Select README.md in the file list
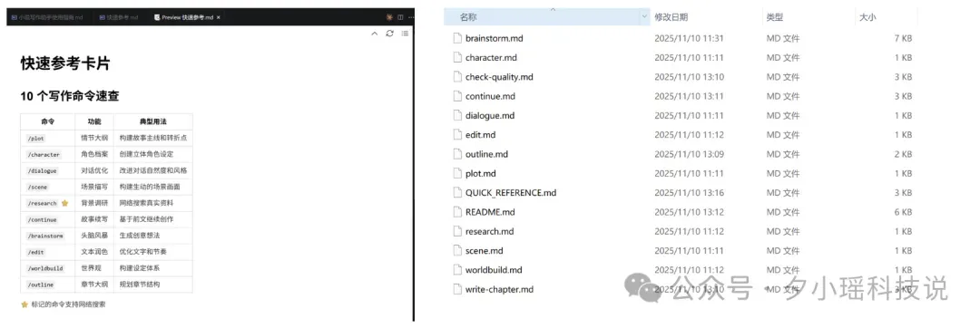This screenshot has height=328, width=980. click(490, 212)
